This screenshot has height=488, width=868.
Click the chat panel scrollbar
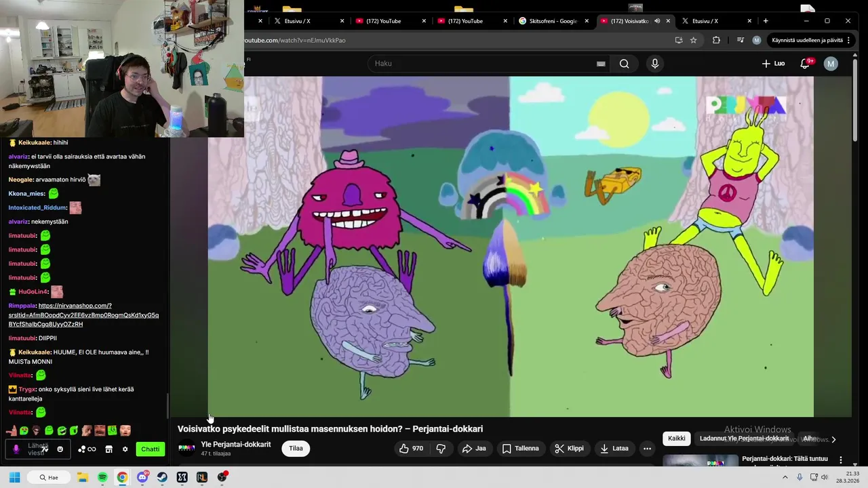click(167, 407)
